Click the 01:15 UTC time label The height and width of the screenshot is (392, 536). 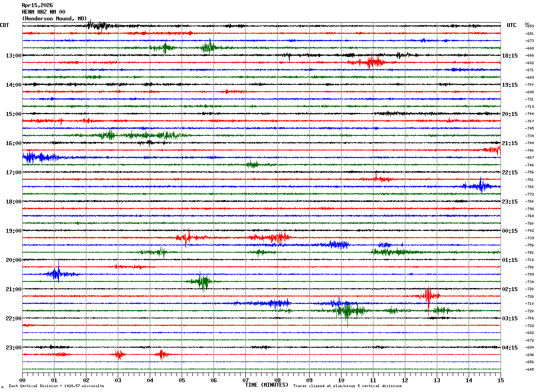click(510, 260)
